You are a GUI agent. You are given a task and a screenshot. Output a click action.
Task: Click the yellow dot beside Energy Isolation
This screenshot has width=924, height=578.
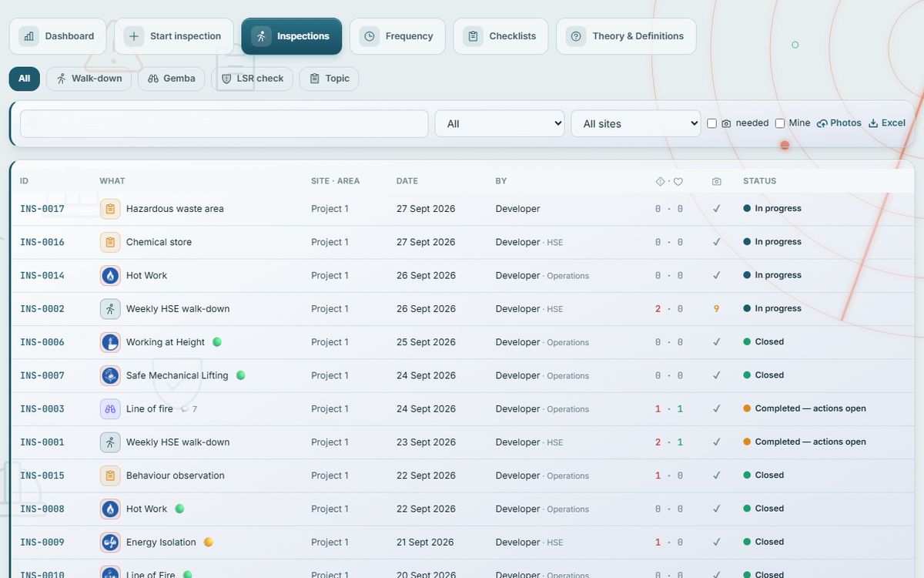tap(208, 543)
